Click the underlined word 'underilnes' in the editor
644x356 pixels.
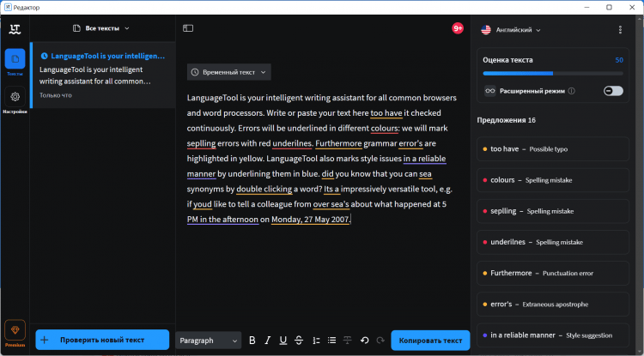(x=292, y=143)
